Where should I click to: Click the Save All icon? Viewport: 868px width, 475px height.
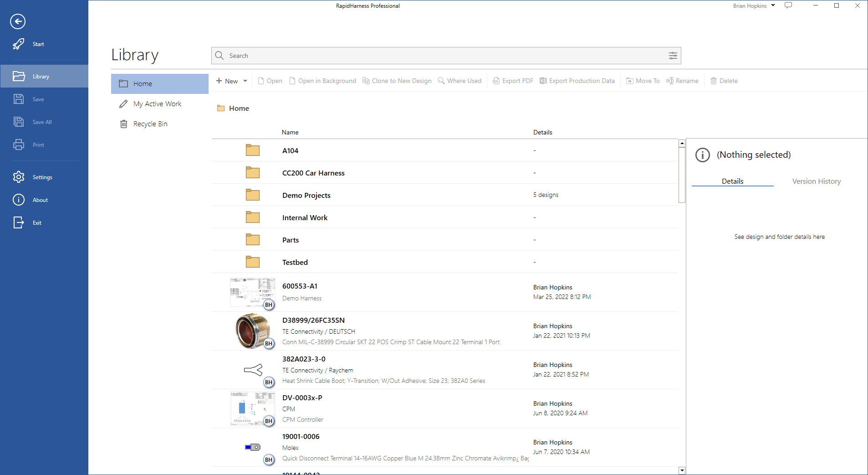pyautogui.click(x=19, y=122)
